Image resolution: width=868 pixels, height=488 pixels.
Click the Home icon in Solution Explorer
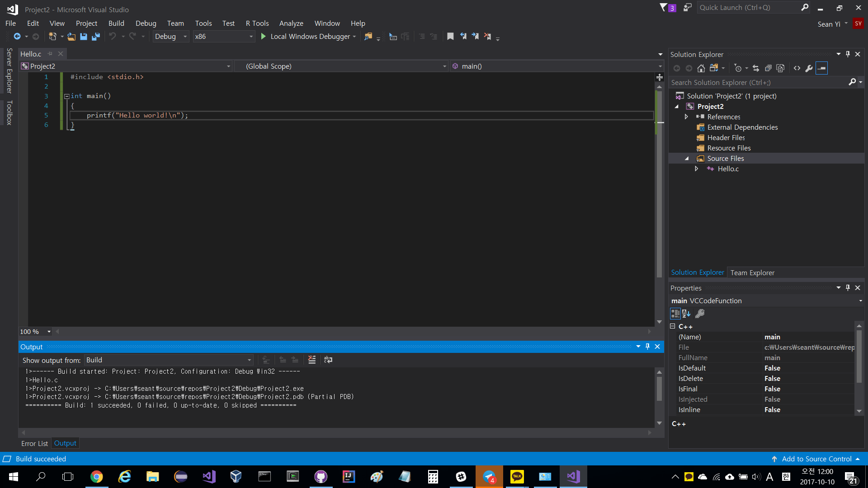[701, 68]
